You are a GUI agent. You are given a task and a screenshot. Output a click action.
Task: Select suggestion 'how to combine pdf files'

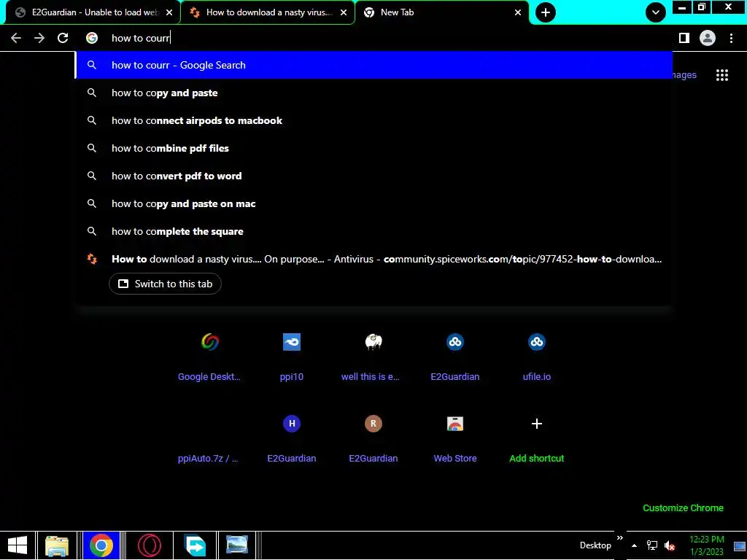click(x=373, y=148)
